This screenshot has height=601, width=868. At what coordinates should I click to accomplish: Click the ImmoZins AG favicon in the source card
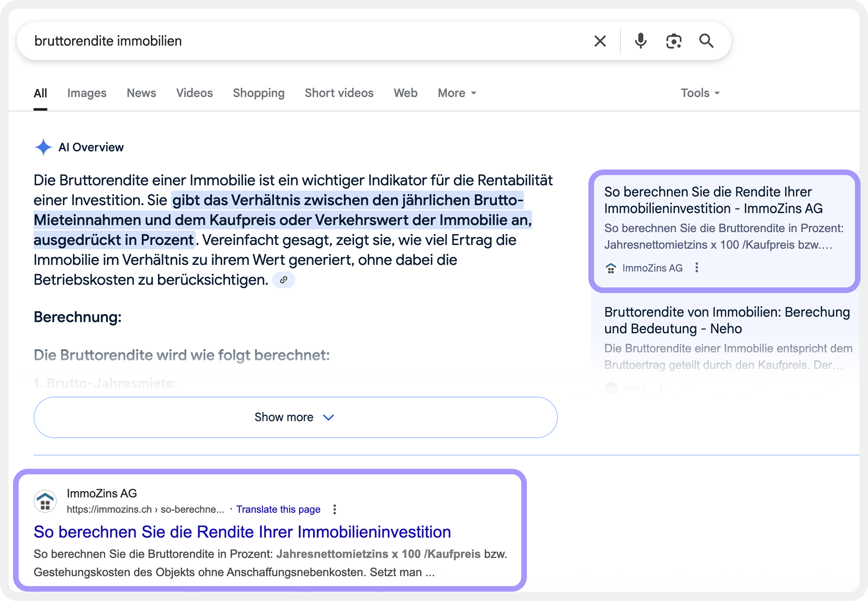[611, 268]
